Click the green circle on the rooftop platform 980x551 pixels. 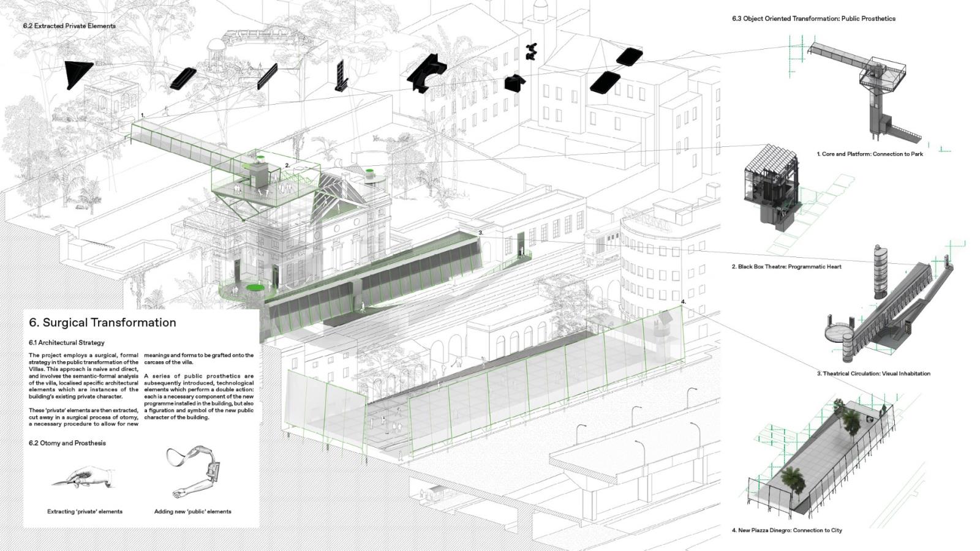tap(260, 159)
